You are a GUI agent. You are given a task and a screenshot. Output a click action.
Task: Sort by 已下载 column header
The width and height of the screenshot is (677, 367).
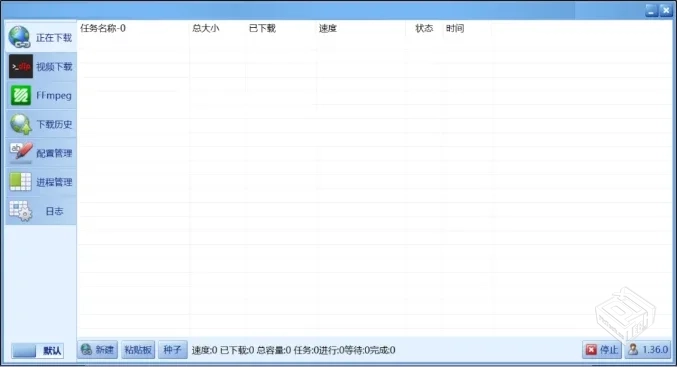tap(262, 28)
